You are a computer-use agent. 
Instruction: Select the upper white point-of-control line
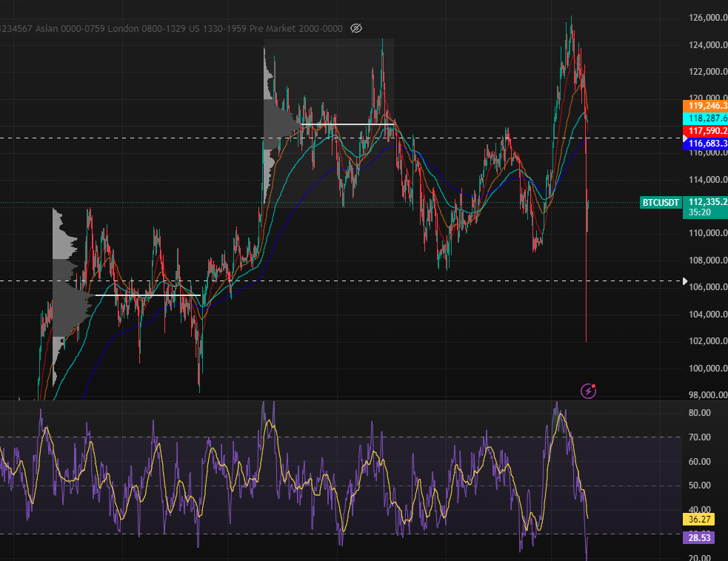[x=347, y=124]
